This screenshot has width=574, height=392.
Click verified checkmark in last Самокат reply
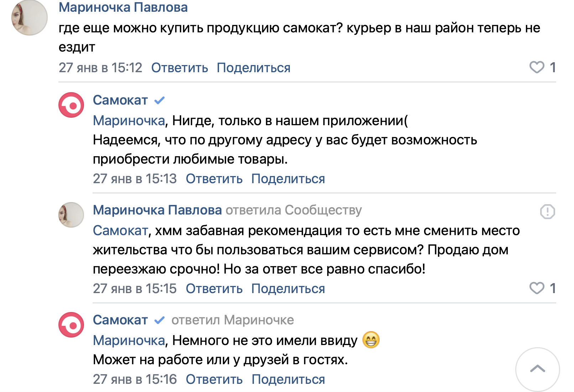click(x=159, y=320)
